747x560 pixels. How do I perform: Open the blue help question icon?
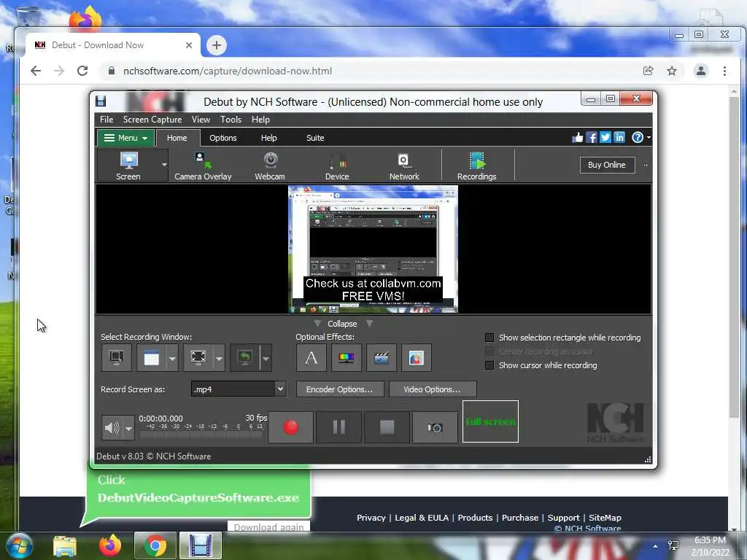coord(637,138)
